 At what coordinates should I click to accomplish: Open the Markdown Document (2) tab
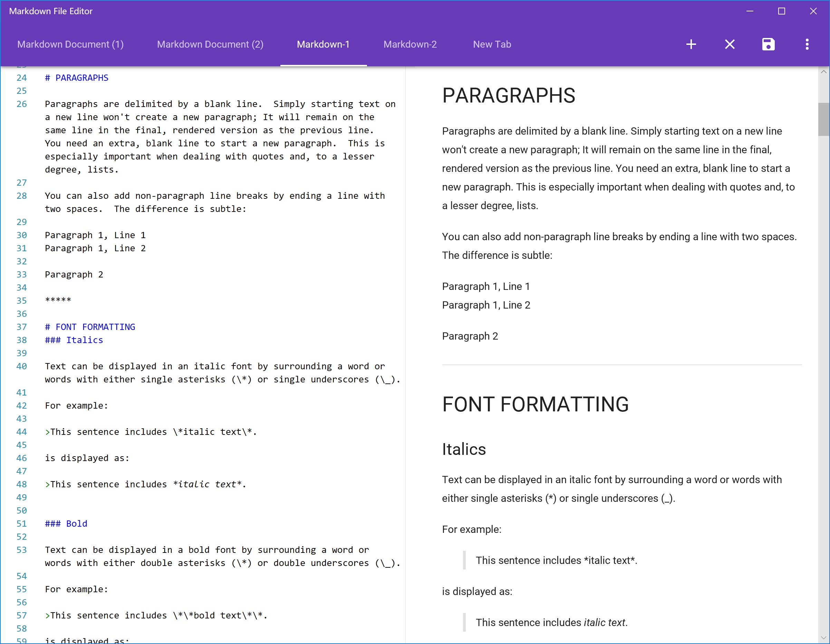click(x=210, y=45)
